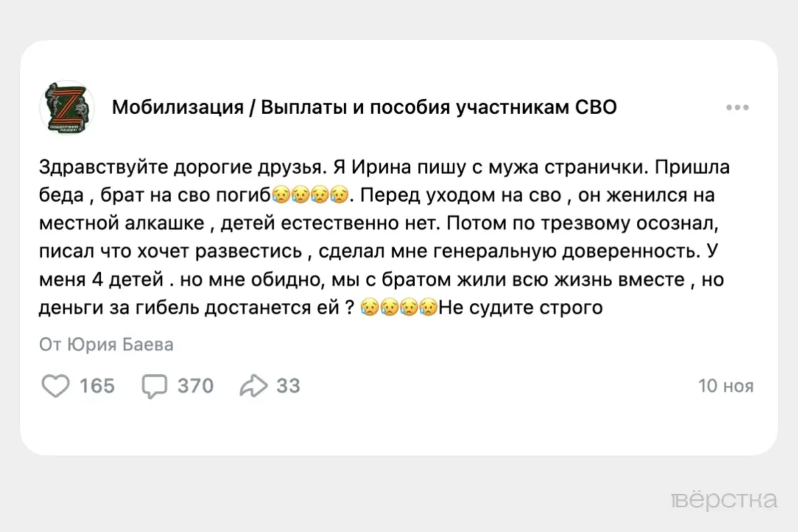Image resolution: width=798 pixels, height=532 pixels.
Task: Open the author profile 'От Юрия Баева'
Action: point(106,344)
